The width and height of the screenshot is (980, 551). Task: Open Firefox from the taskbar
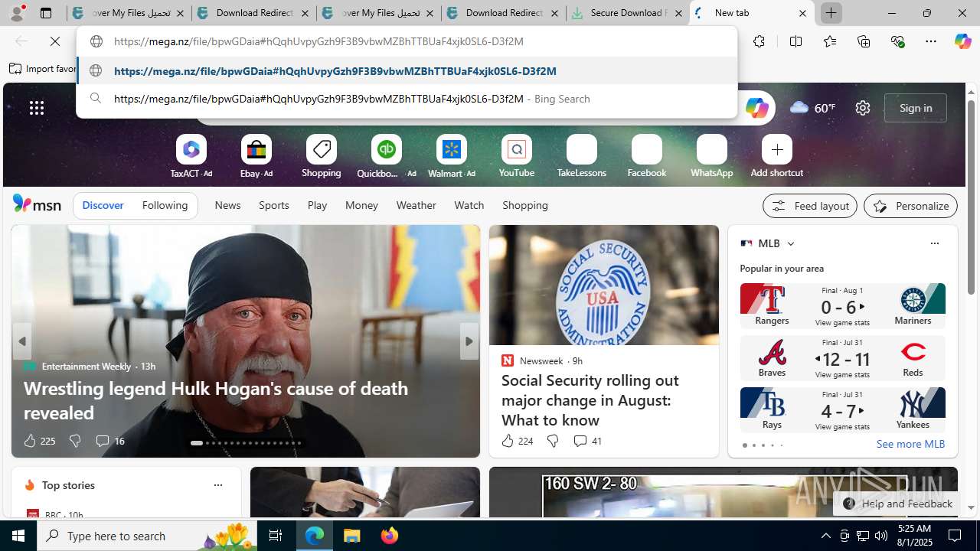click(x=389, y=536)
